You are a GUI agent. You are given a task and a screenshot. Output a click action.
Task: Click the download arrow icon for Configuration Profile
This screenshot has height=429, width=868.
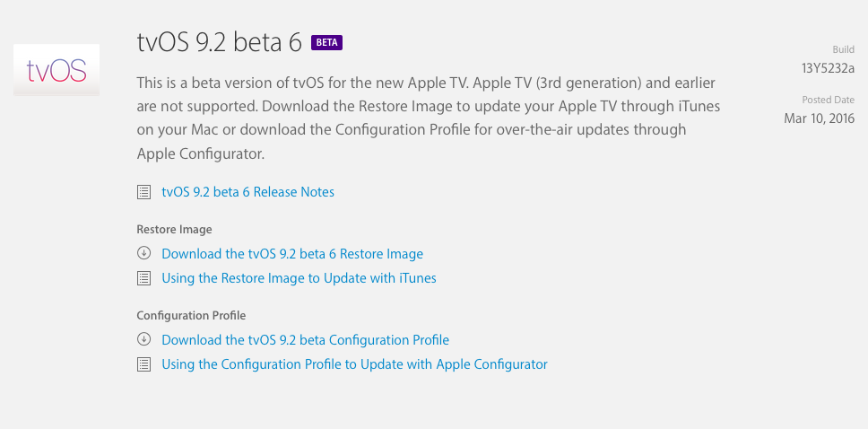[x=144, y=339]
